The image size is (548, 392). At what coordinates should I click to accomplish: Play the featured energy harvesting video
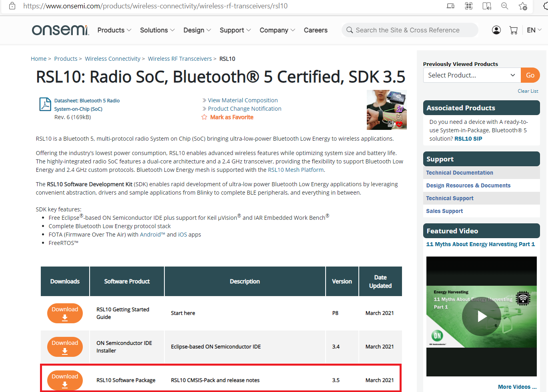(482, 316)
